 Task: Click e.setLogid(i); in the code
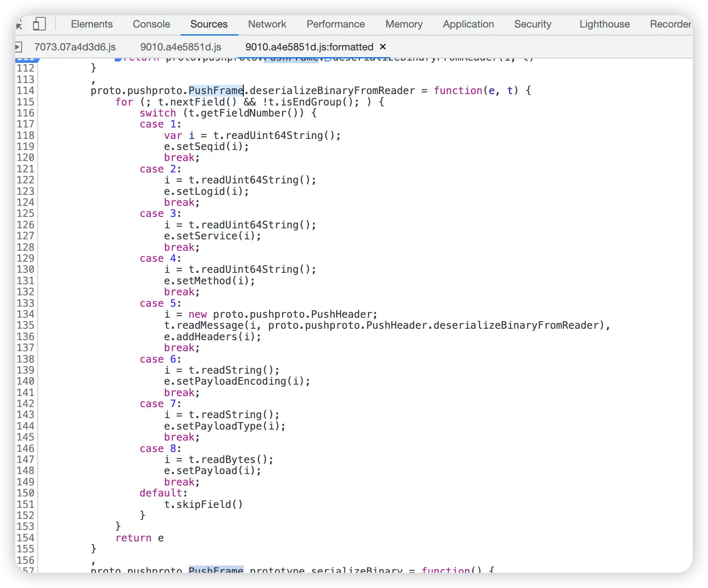206,191
